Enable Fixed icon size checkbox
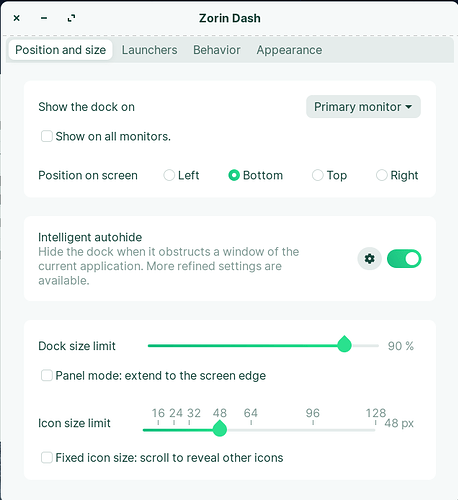The image size is (458, 500). (x=47, y=457)
